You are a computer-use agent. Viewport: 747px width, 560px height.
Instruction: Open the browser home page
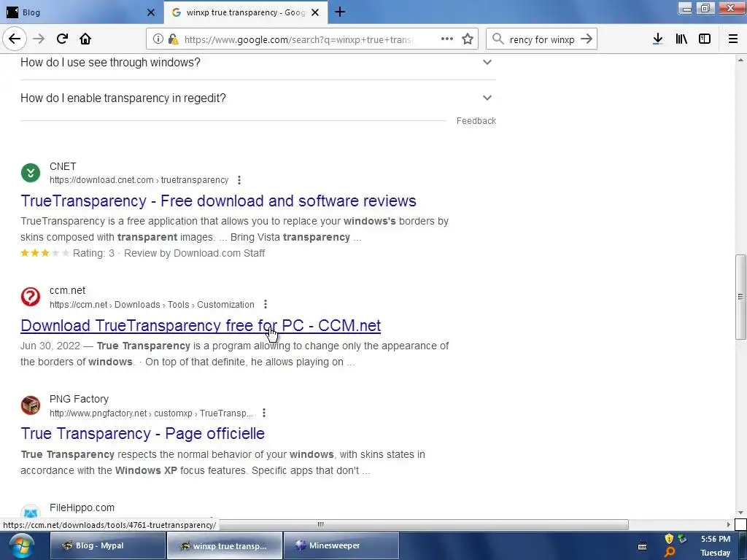coord(85,39)
